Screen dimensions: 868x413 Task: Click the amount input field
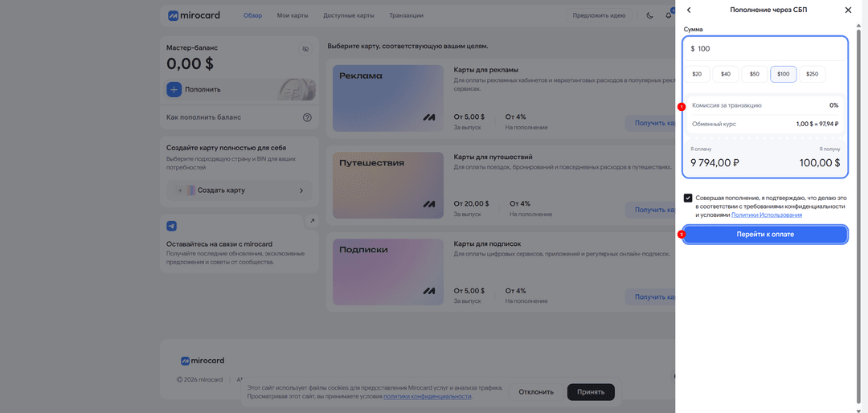[765, 49]
